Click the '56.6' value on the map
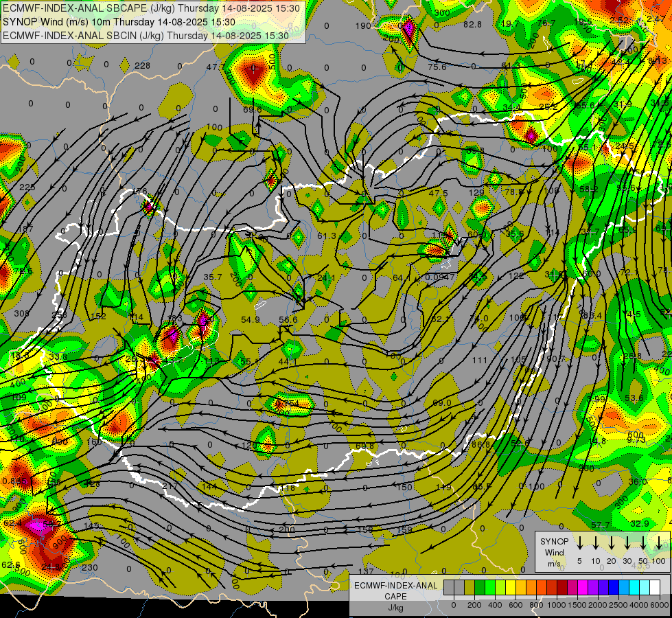Screen dimensions: 672x618 (288, 319)
